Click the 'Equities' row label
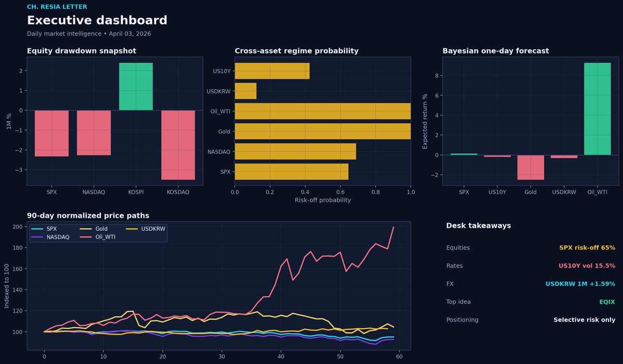 pyautogui.click(x=458, y=248)
